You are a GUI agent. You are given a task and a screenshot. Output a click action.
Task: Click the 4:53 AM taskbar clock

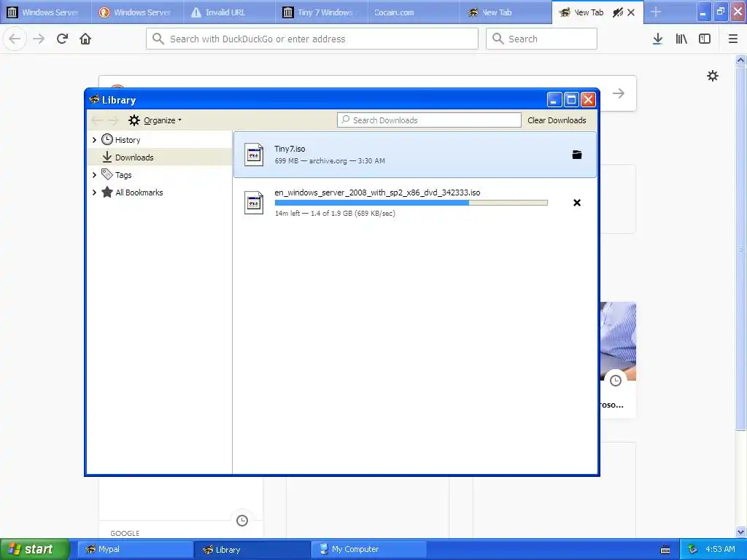click(x=720, y=550)
